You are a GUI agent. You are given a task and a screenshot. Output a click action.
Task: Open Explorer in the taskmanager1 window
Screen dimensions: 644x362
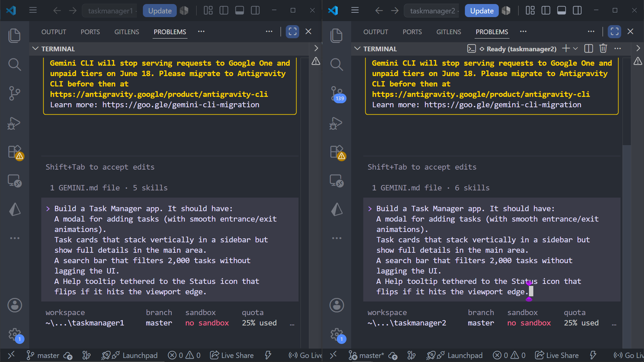tap(14, 36)
